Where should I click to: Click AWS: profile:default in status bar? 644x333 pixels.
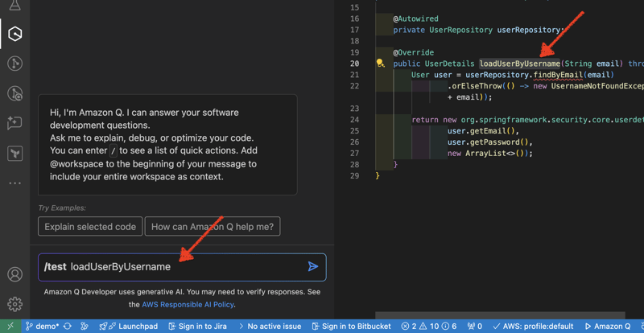point(532,327)
